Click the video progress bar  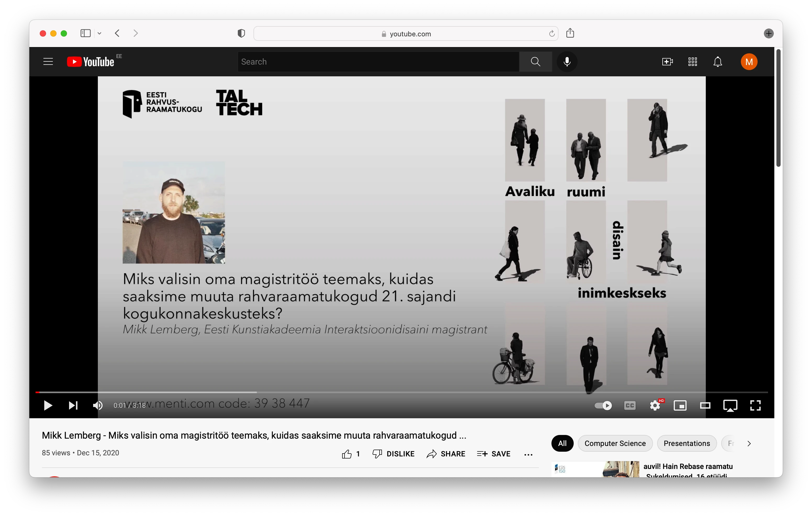click(401, 392)
